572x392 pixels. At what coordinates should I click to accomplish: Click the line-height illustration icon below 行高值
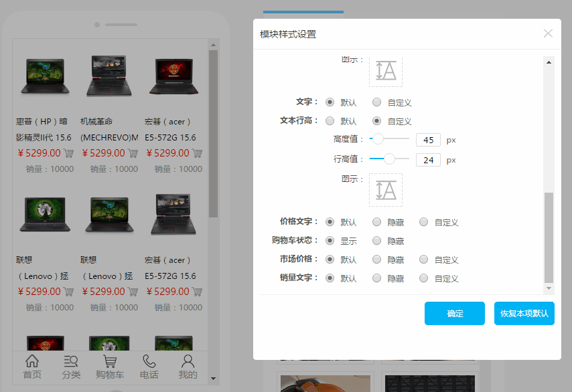[x=386, y=190]
